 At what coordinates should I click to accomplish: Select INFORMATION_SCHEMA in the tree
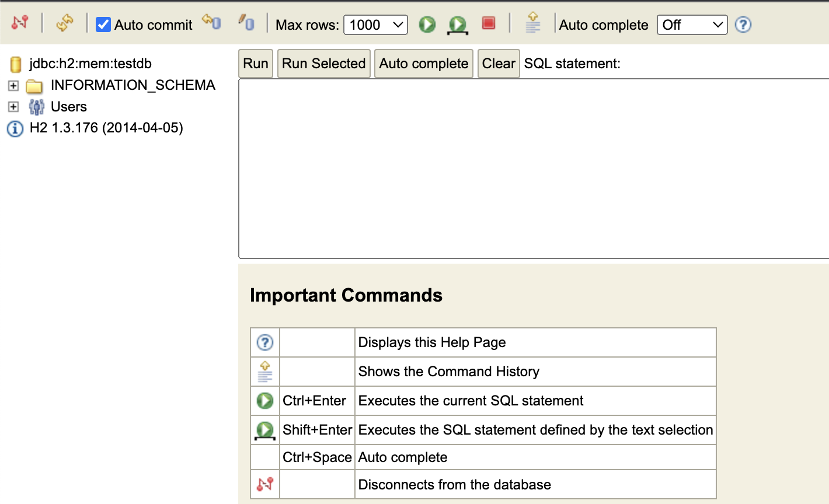pyautogui.click(x=133, y=85)
